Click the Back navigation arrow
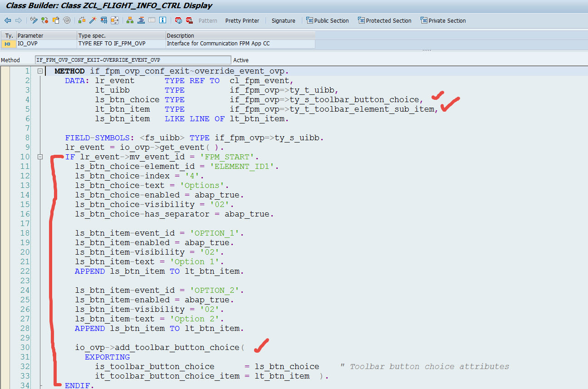Image resolution: width=588 pixels, height=389 pixels. [x=7, y=20]
